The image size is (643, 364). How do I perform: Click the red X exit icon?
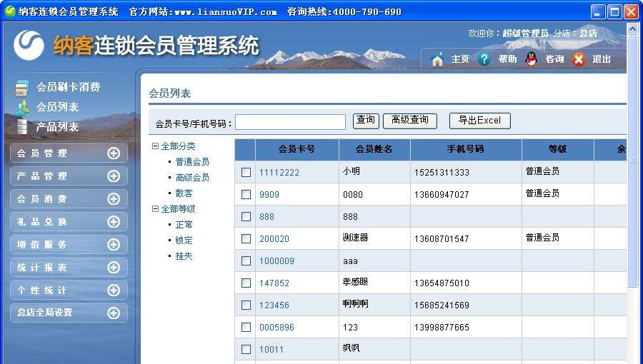[579, 59]
